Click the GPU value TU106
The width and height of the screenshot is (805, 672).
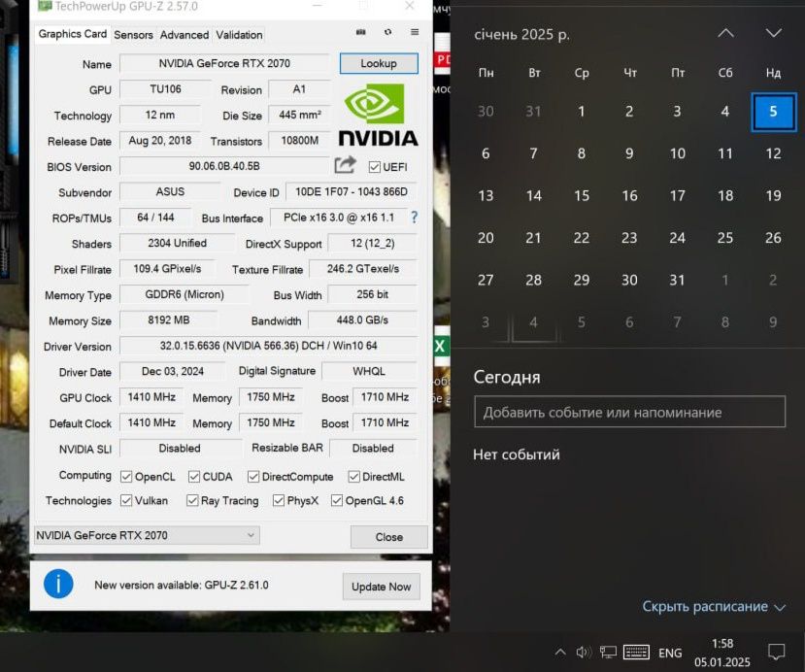[165, 89]
